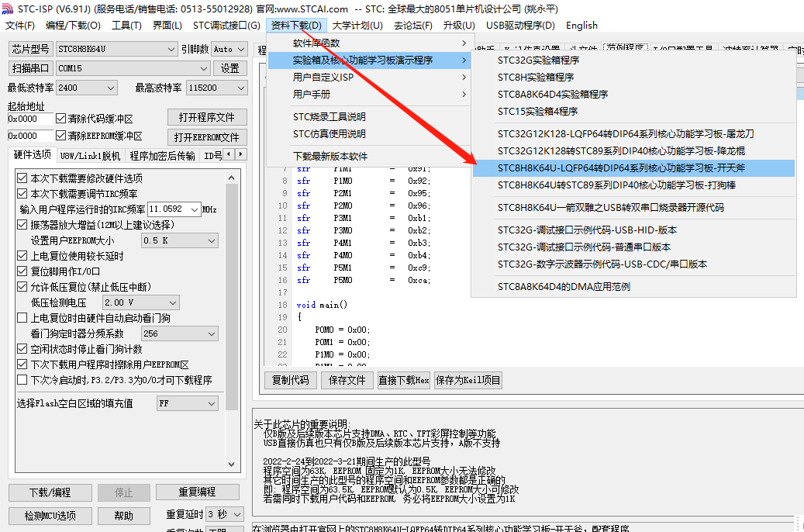This screenshot has width=804, height=532.
Task: Select STC8A8K64D4的DMA应用范例 entry
Action: tap(633, 287)
